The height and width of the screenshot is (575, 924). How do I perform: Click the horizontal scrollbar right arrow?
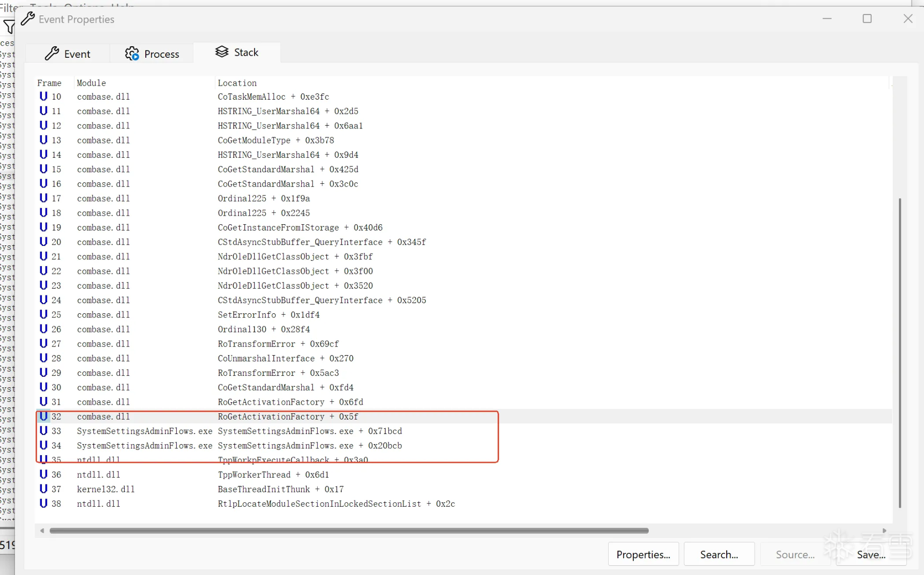[x=884, y=530]
